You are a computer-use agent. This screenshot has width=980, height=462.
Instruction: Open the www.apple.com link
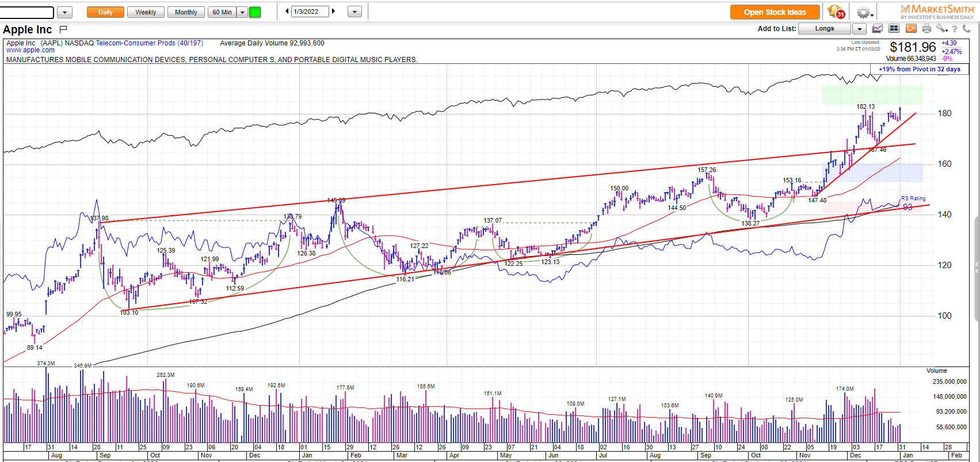point(30,50)
